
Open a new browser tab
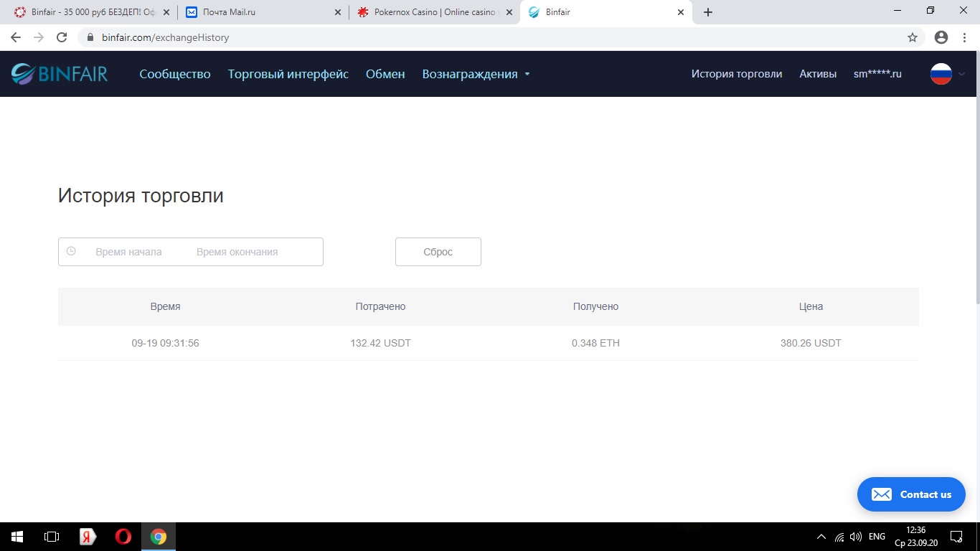[708, 12]
